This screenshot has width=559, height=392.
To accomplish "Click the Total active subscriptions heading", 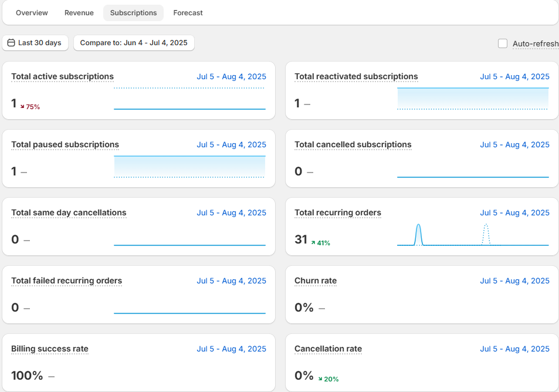I will 62,76.
